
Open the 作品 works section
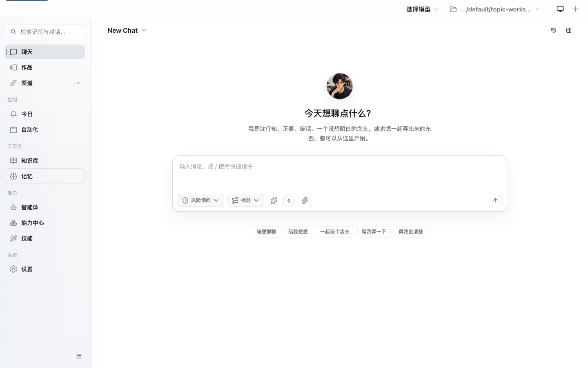coord(45,67)
